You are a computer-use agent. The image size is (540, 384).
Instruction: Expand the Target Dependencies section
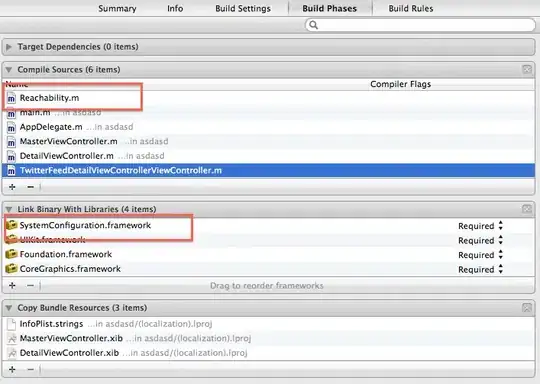[x=9, y=47]
